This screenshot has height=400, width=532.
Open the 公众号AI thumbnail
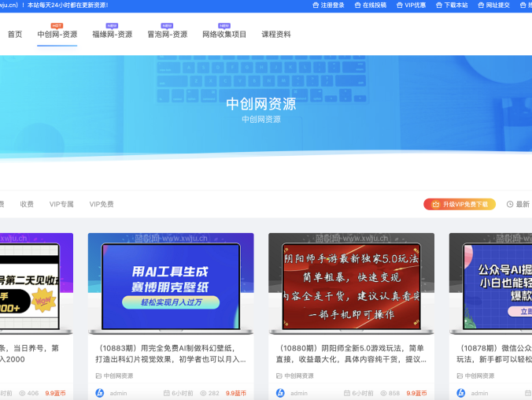pyautogui.click(x=490, y=283)
